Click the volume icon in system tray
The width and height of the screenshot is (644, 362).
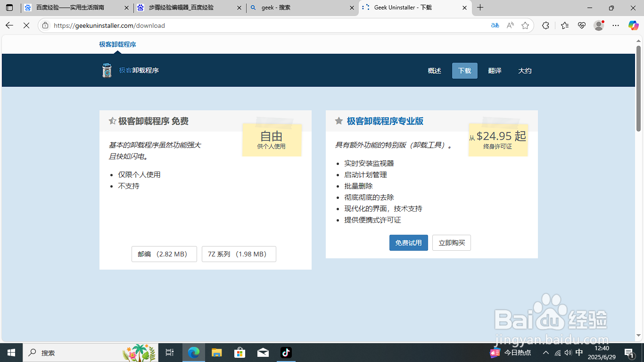click(x=569, y=353)
